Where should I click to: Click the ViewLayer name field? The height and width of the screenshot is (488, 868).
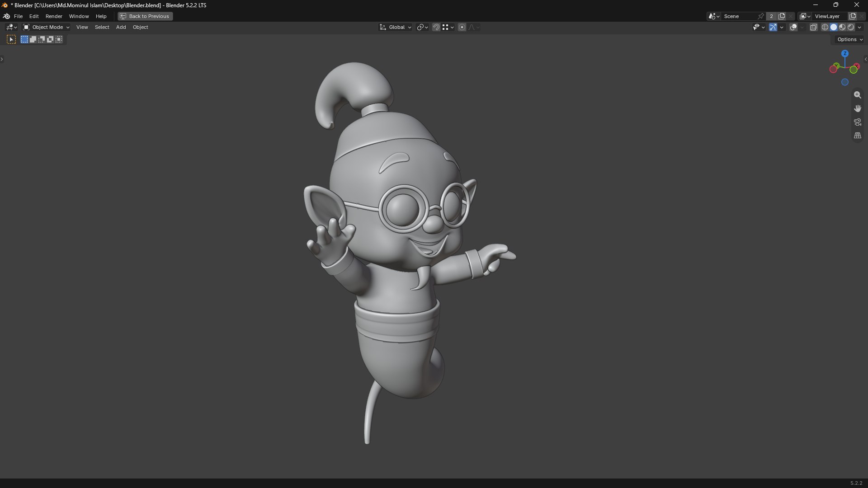pyautogui.click(x=830, y=16)
